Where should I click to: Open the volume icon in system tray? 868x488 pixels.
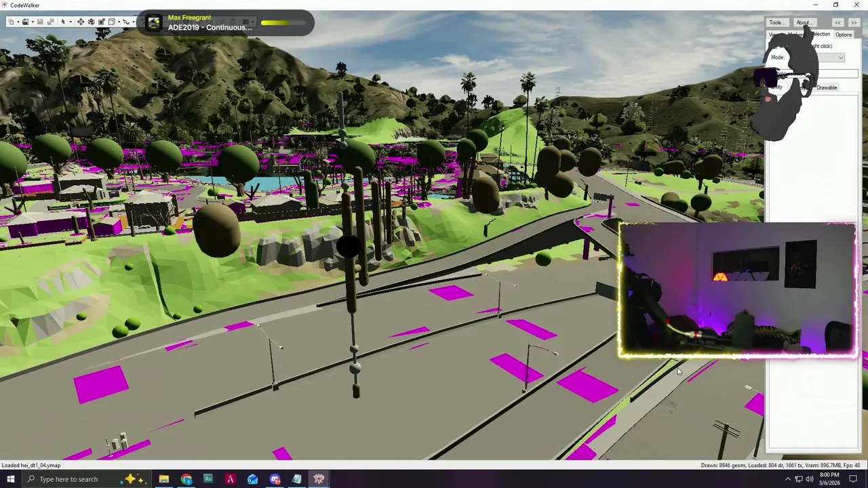pos(810,479)
